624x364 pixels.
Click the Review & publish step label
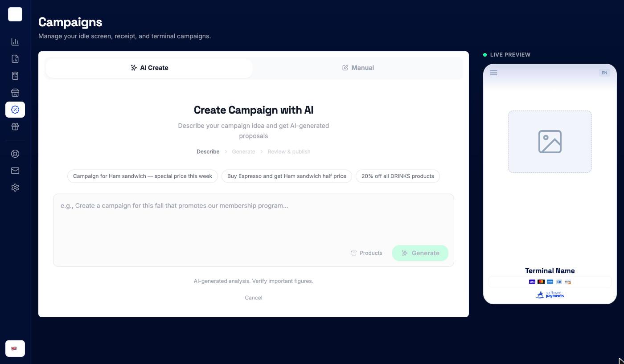pyautogui.click(x=289, y=151)
